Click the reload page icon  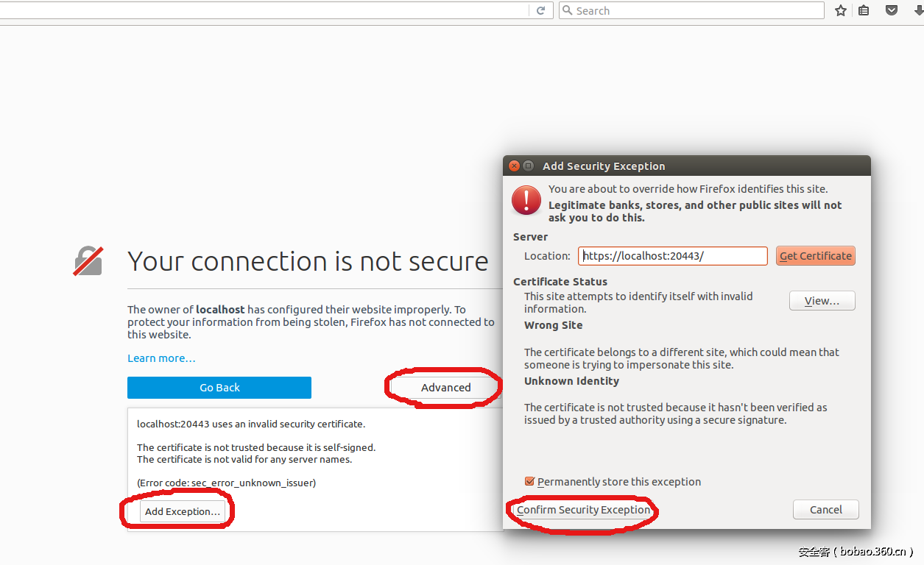[540, 10]
